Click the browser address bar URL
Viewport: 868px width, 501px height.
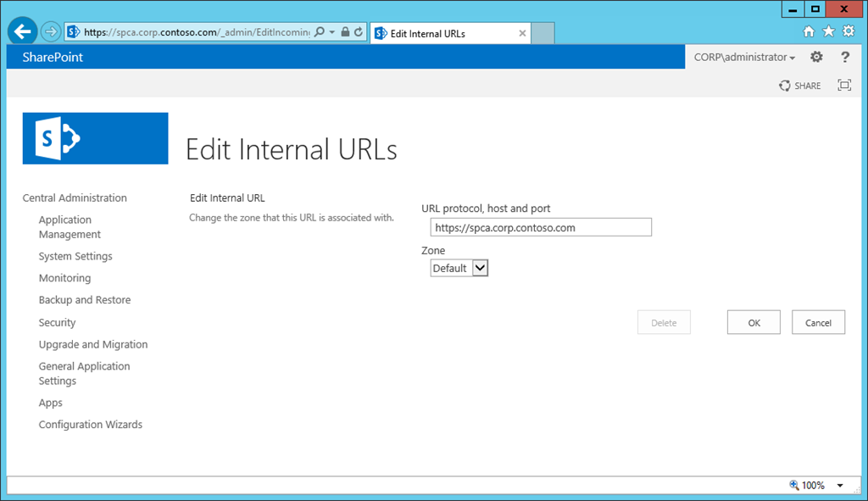197,32
